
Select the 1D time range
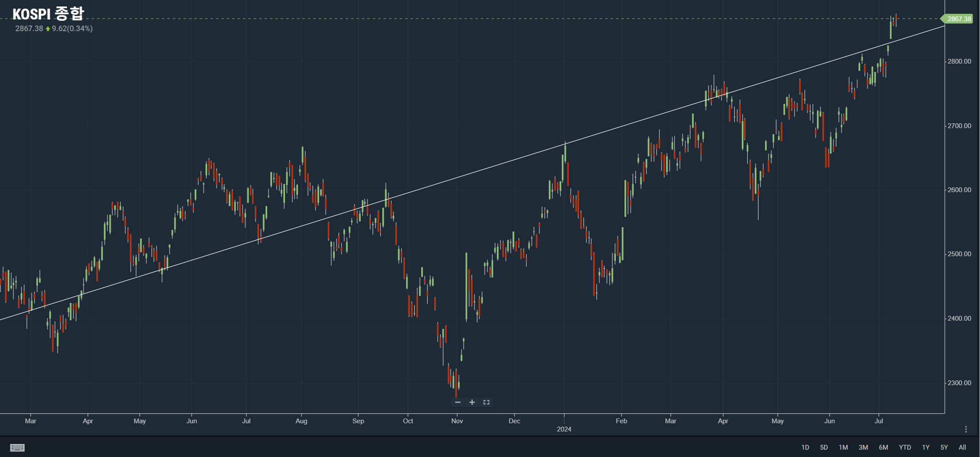pyautogui.click(x=805, y=447)
